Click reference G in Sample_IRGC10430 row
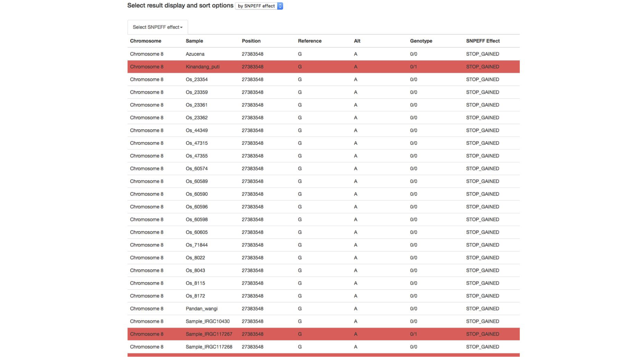Screen dimensions: 644x362 coord(300,322)
